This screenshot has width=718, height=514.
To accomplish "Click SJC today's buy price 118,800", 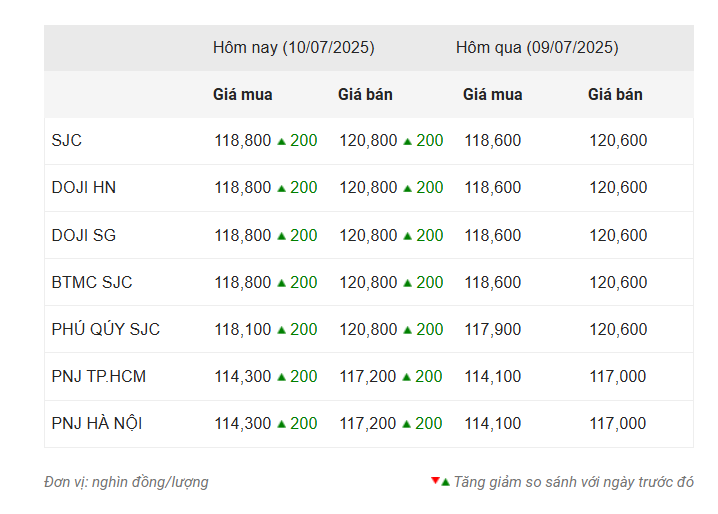I will [x=243, y=140].
